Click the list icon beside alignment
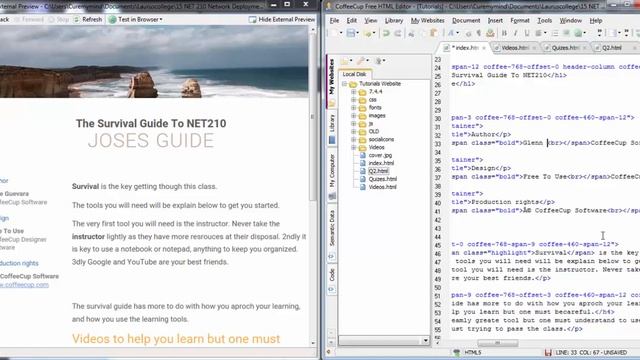This screenshot has width=640, height=360. [x=555, y=33]
